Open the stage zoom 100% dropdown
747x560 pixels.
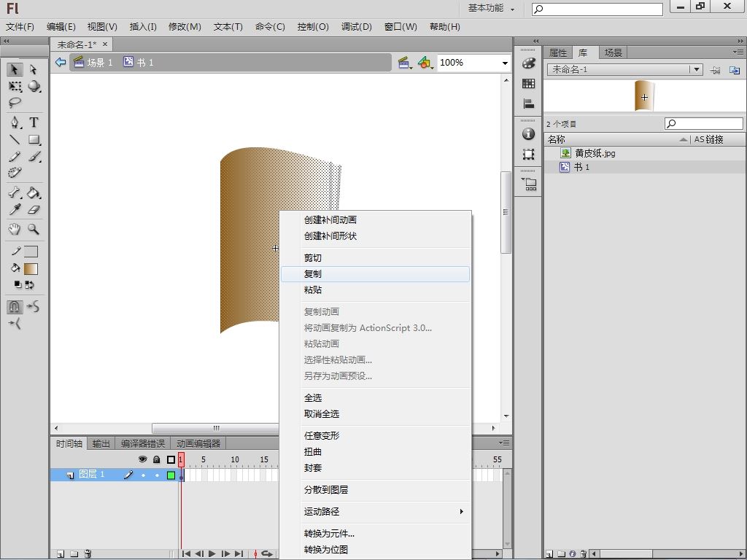(504, 63)
